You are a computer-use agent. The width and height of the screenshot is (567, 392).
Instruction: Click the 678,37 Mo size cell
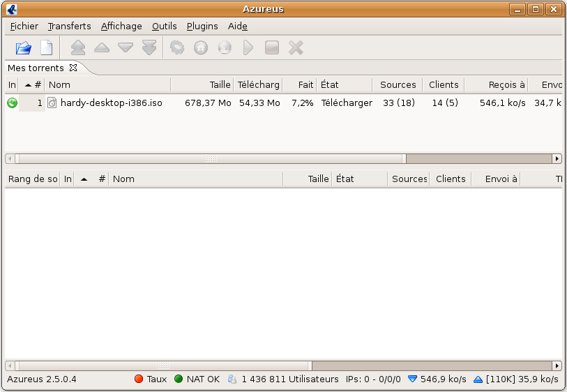(208, 103)
